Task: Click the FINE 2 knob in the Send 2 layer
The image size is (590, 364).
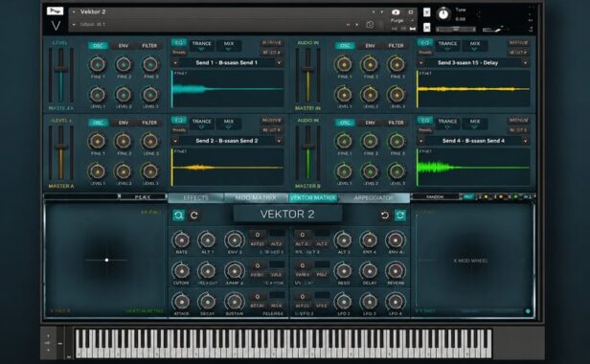Action: point(124,142)
